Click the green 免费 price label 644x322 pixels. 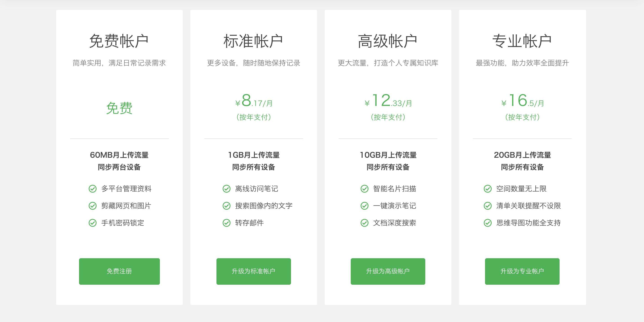coord(119,108)
